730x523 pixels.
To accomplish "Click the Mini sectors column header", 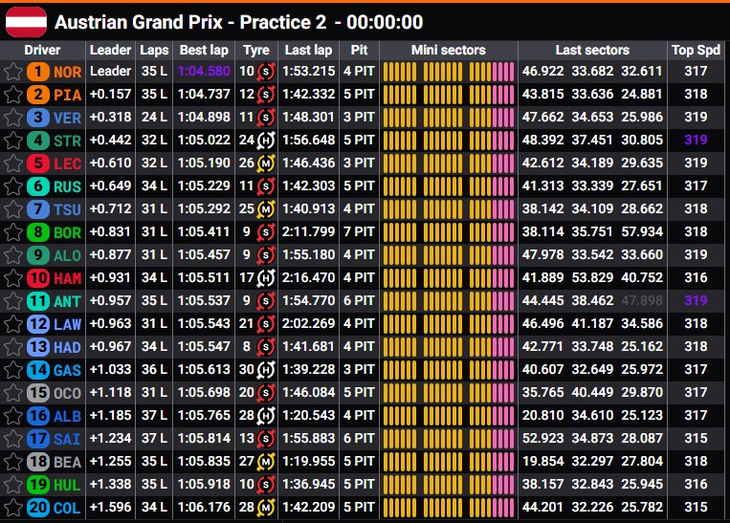I will pyautogui.click(x=448, y=50).
